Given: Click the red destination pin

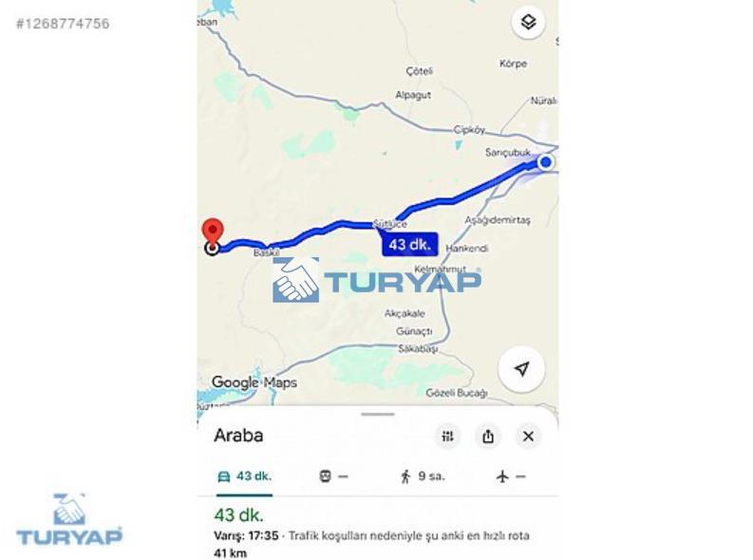Looking at the screenshot, I should point(213,233).
